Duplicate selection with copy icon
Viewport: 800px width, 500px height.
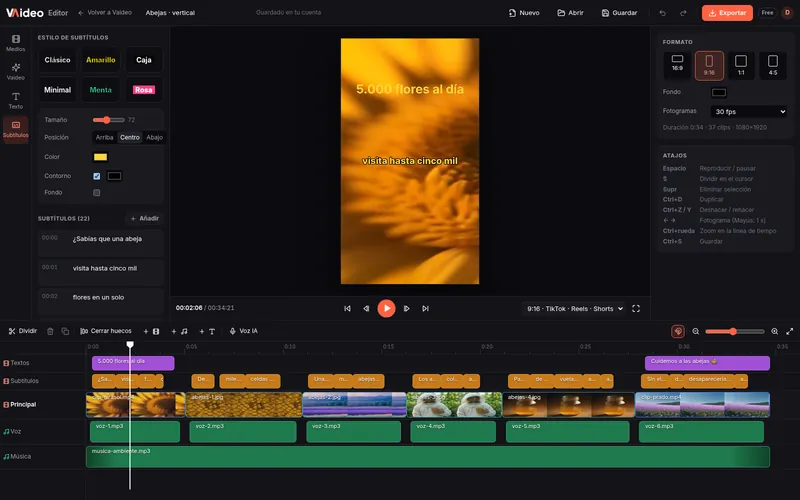pos(65,331)
